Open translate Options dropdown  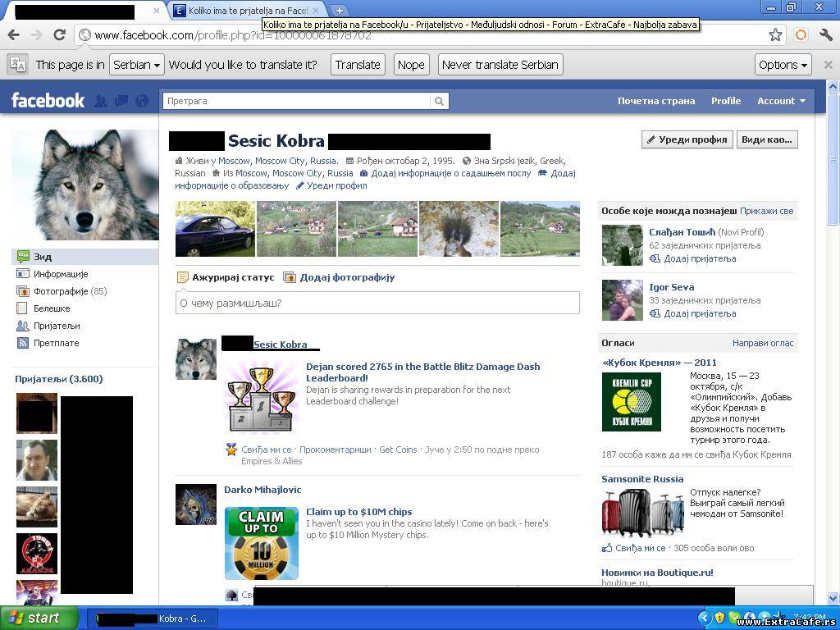(783, 65)
